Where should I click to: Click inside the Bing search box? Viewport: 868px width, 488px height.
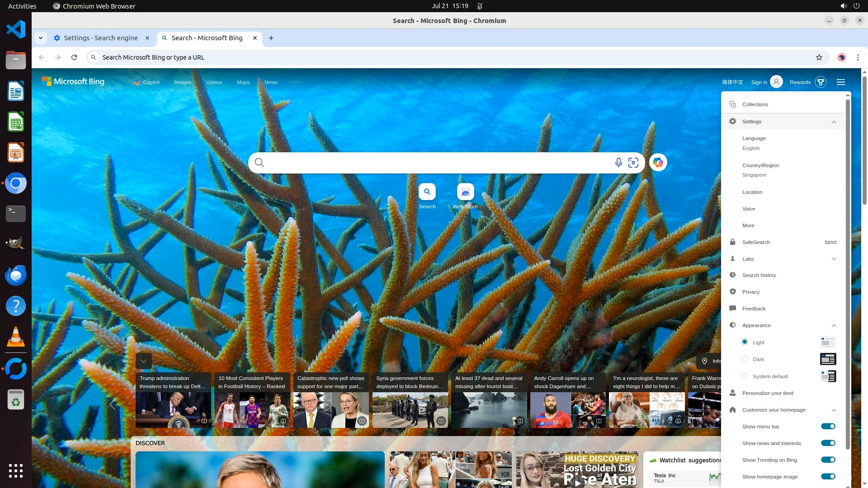point(434,163)
